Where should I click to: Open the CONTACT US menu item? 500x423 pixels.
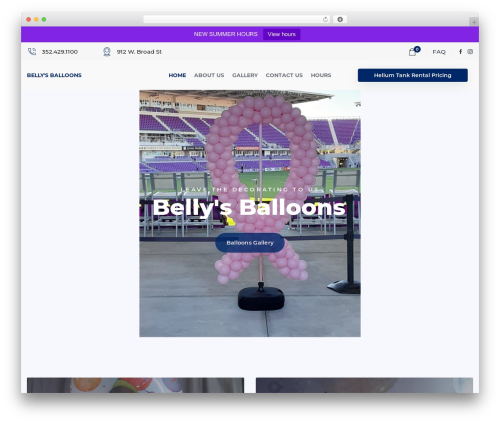click(284, 75)
